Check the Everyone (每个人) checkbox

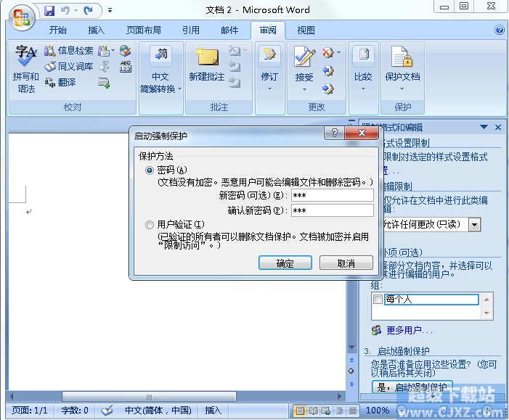(x=378, y=299)
